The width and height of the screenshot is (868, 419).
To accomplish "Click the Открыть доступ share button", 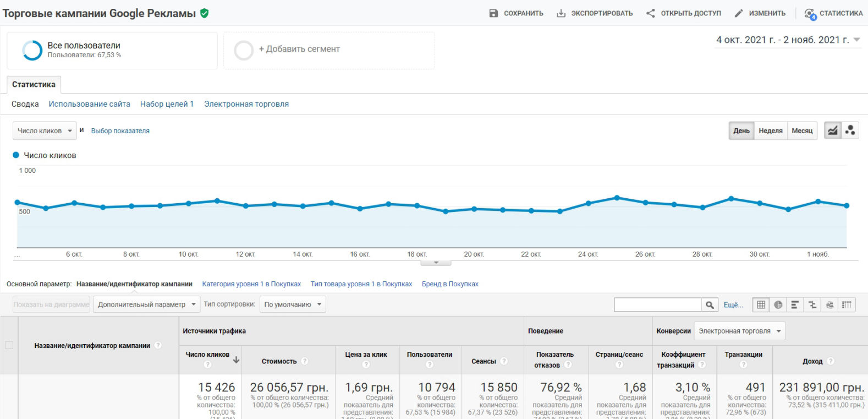I will 683,13.
